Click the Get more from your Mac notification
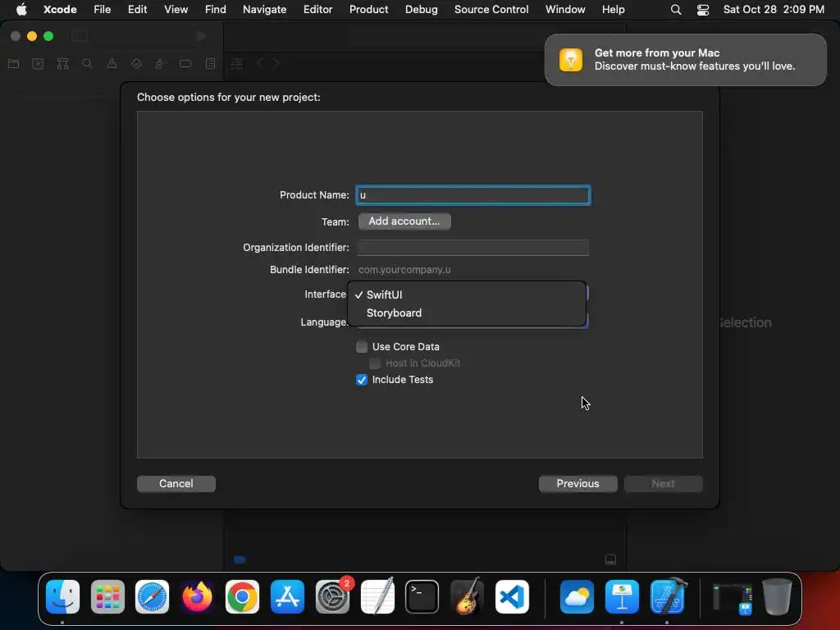Viewport: 840px width, 630px height. (685, 59)
